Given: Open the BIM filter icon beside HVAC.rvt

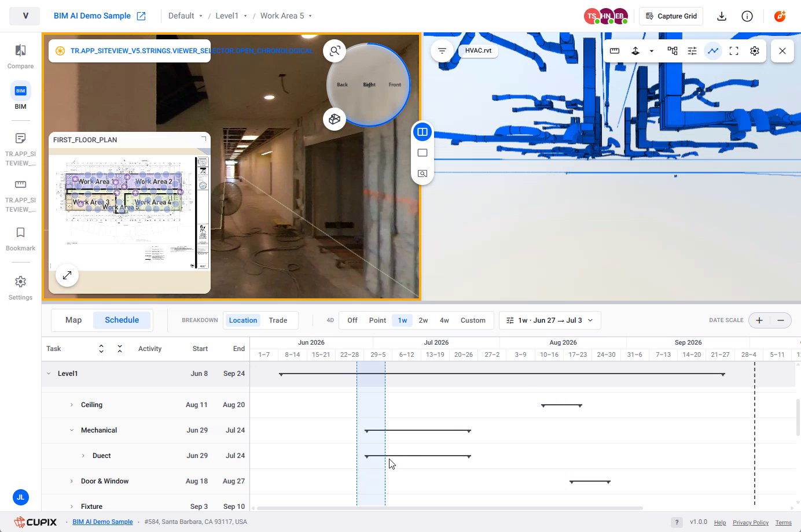Looking at the screenshot, I should click(442, 51).
